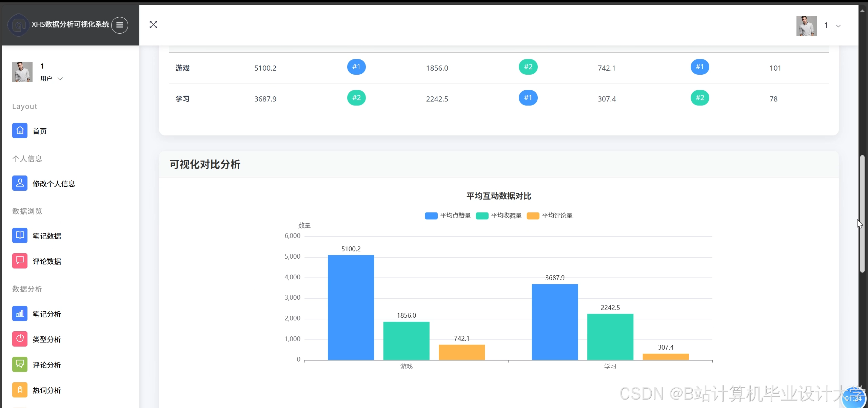Open the hamburger menu beside system title

point(119,25)
